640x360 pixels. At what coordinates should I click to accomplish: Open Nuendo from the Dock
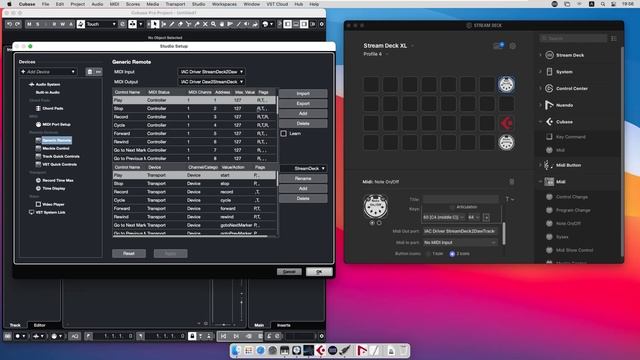362,350
